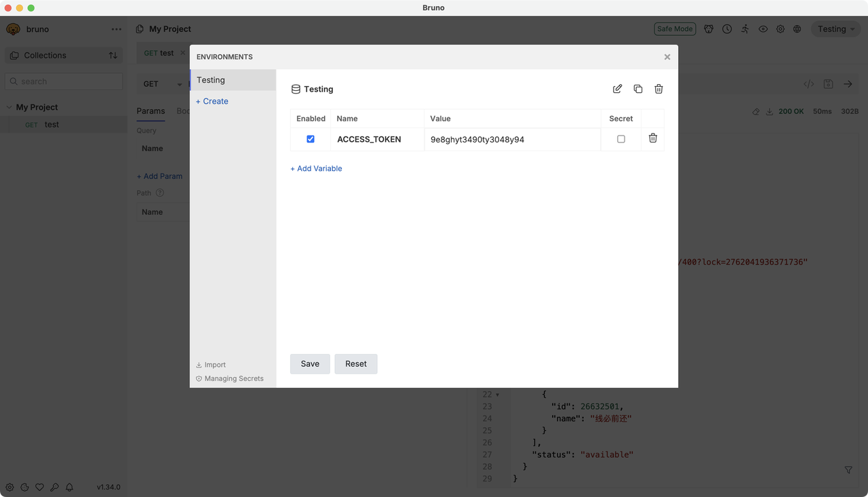Collapse line 22 in the response JSON
868x497 pixels.
pos(497,395)
